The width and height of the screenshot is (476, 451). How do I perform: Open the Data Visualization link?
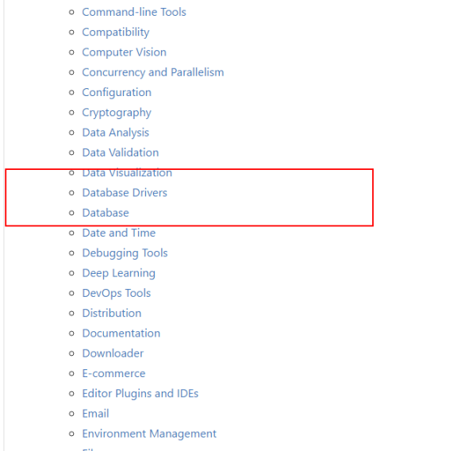[x=127, y=172]
